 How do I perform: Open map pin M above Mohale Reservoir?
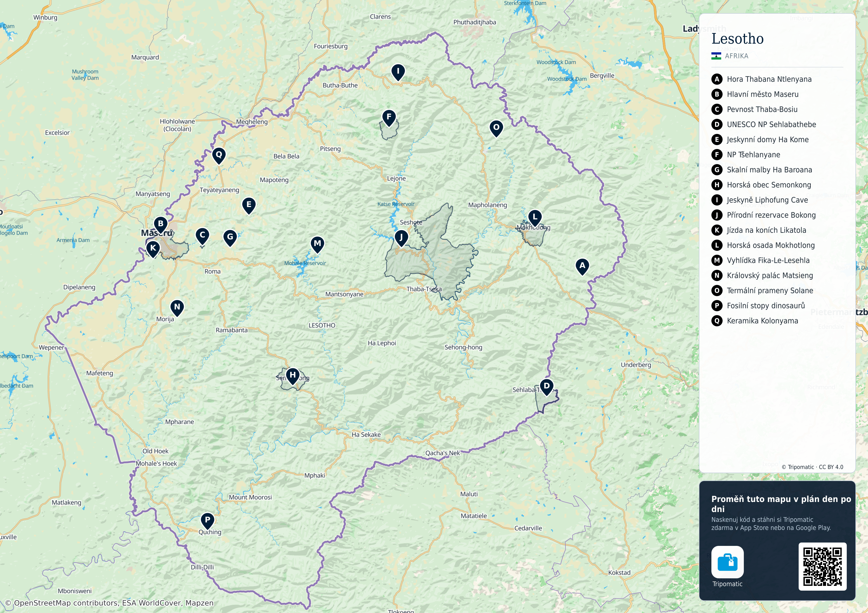coord(318,244)
